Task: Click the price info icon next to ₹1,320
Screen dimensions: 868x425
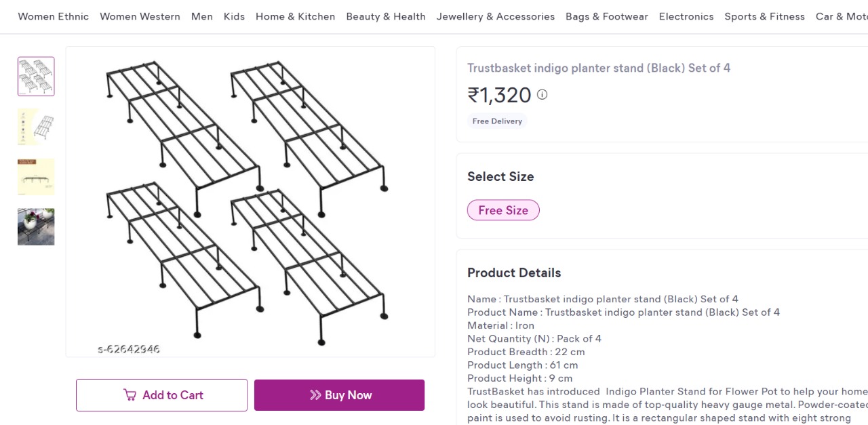Action: pyautogui.click(x=542, y=95)
